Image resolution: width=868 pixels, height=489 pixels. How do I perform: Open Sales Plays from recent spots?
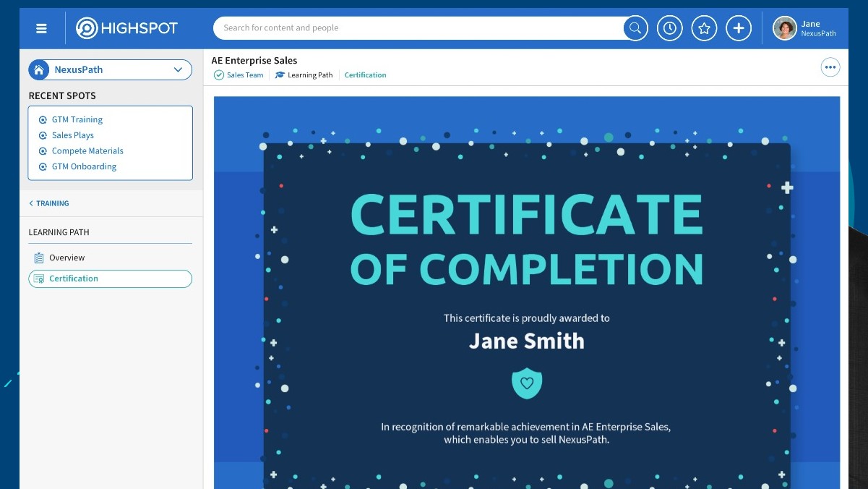coord(72,135)
